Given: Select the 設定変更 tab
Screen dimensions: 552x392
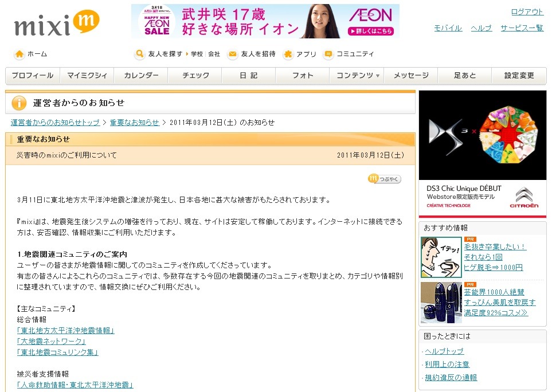Looking at the screenshot, I should point(519,75).
